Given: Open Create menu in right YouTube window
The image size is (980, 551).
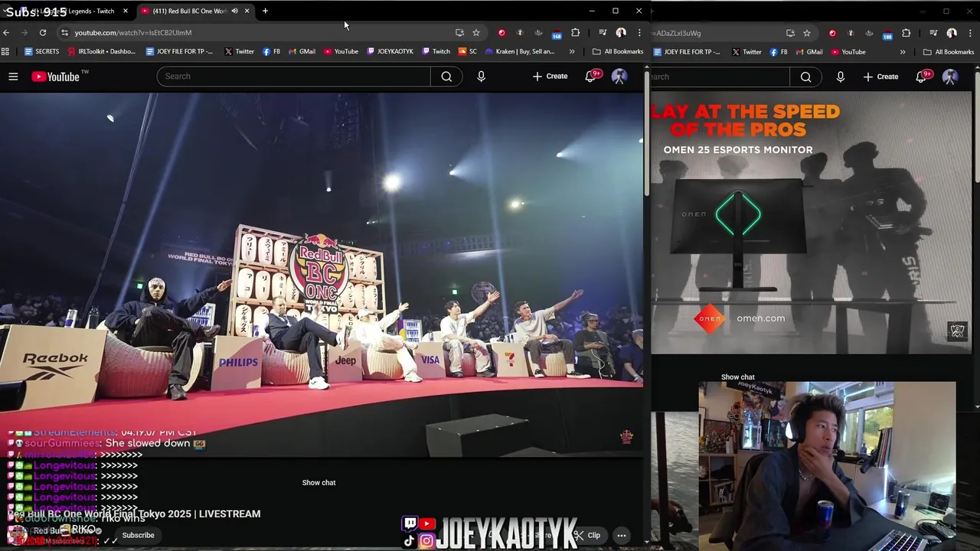Looking at the screenshot, I should [880, 77].
